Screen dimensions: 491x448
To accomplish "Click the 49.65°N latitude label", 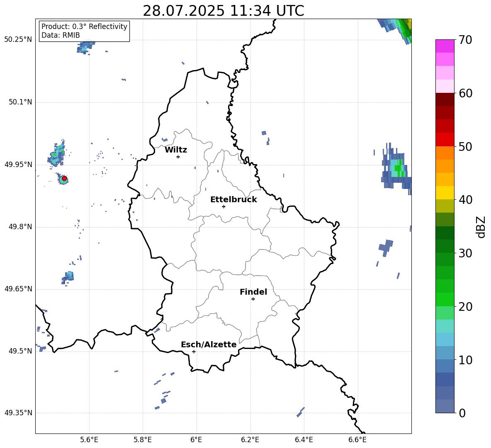I will pos(18,288).
